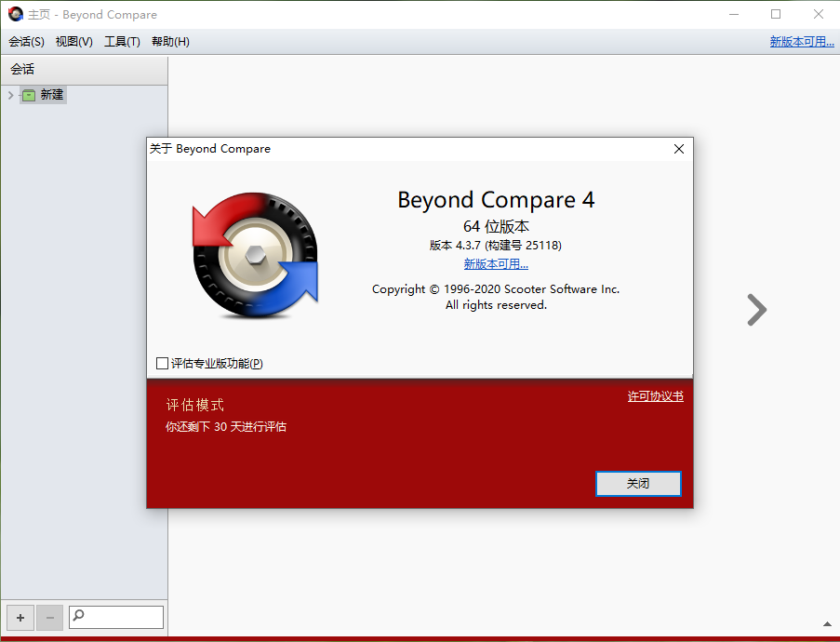This screenshot has width=840, height=642.
Task: Click the Beyond Compare logo in About dialog
Action: [256, 255]
